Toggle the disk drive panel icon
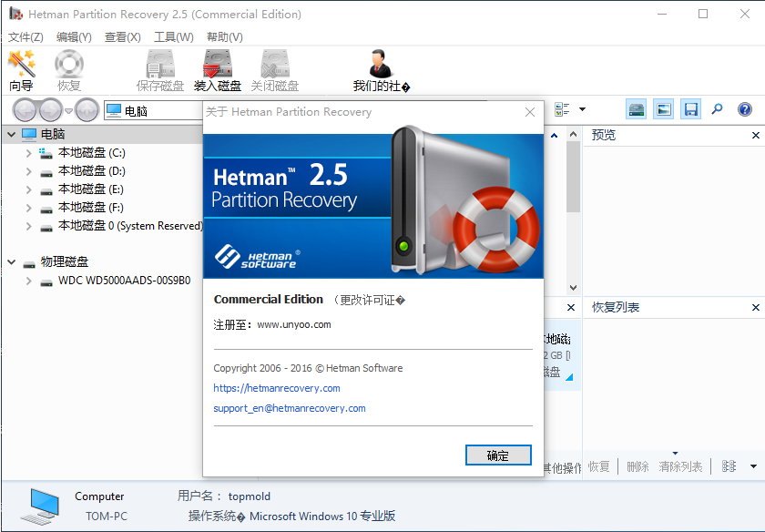Screen dimensions: 765x532 tap(637, 109)
